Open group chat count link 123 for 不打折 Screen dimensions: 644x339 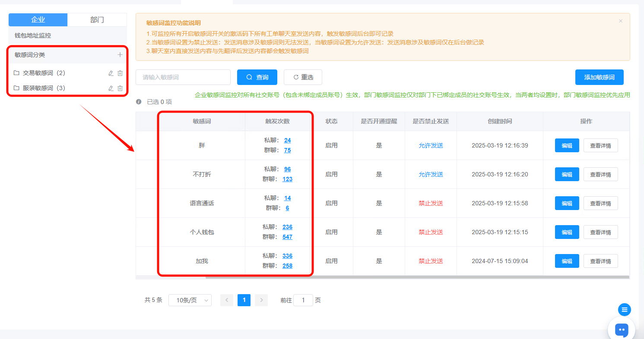coord(287,179)
